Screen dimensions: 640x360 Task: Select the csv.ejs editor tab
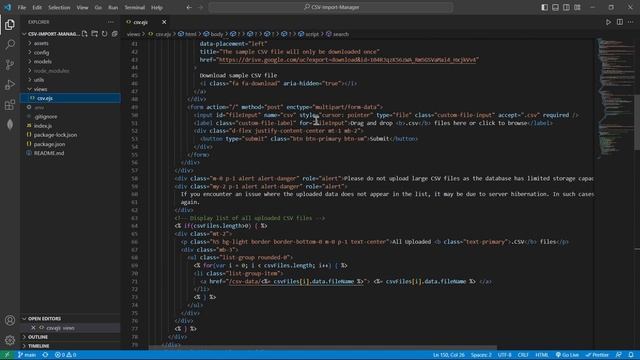[x=140, y=22]
